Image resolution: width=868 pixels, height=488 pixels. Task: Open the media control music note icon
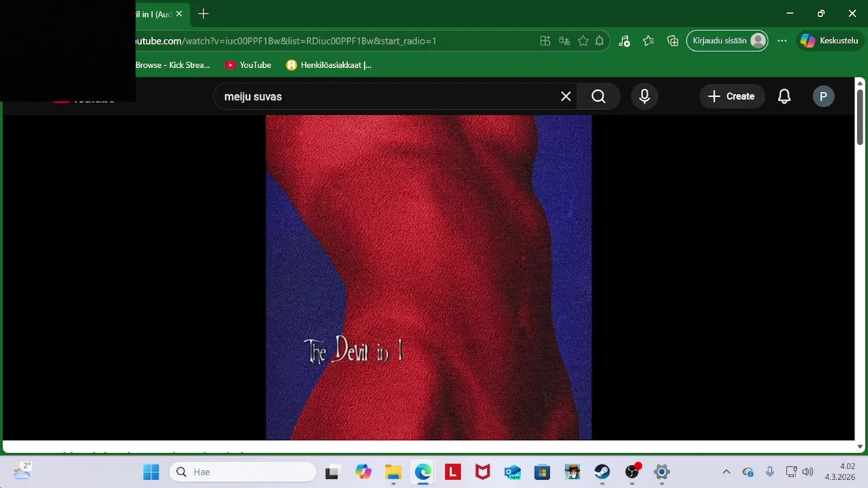tap(625, 41)
